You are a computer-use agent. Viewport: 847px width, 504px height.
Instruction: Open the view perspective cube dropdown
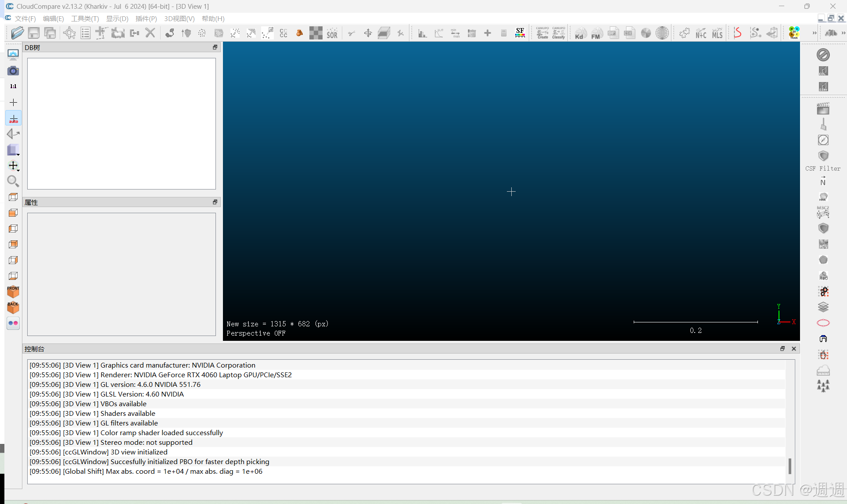pyautogui.click(x=14, y=150)
